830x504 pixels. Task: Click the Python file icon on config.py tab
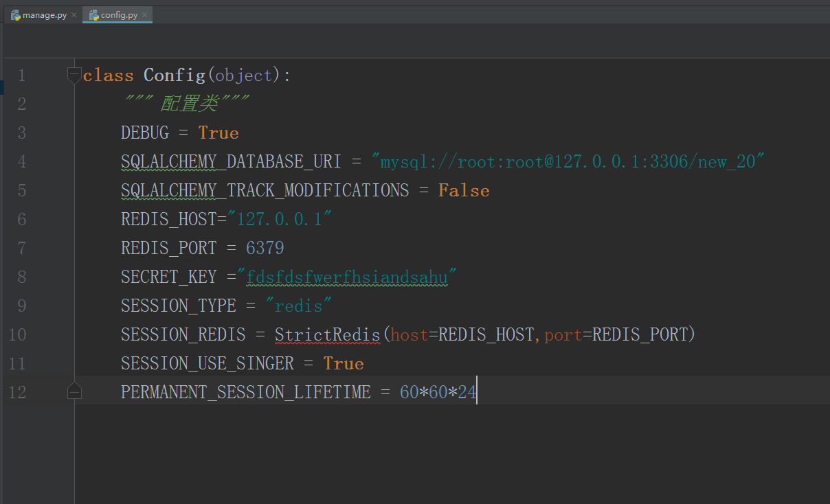coord(93,15)
